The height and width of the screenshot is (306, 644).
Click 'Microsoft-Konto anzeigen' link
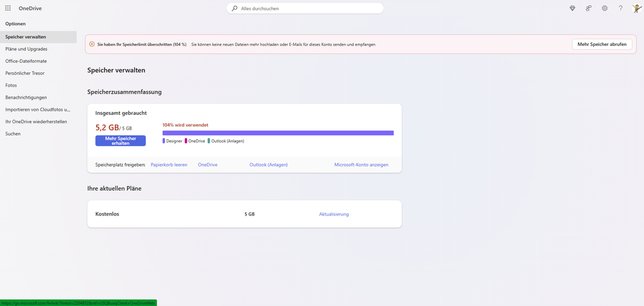click(361, 165)
